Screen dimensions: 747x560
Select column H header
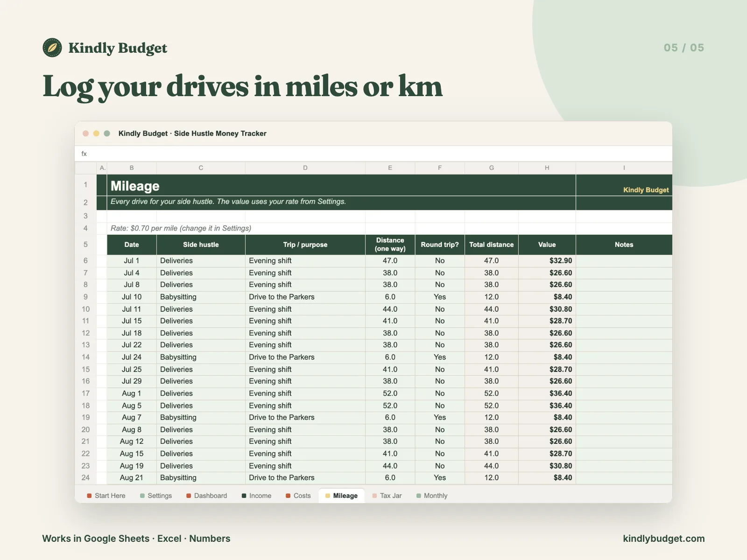tap(547, 168)
